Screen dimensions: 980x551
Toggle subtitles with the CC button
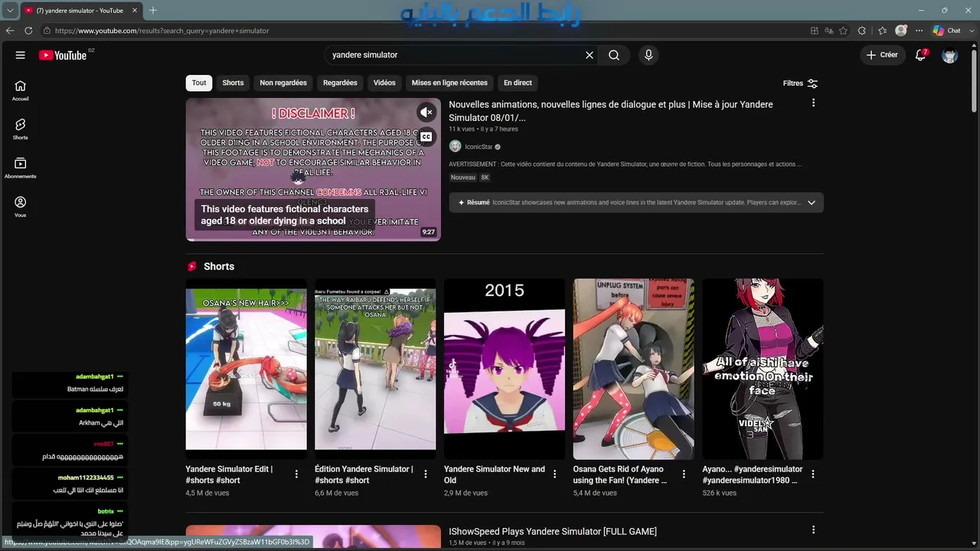coord(426,137)
